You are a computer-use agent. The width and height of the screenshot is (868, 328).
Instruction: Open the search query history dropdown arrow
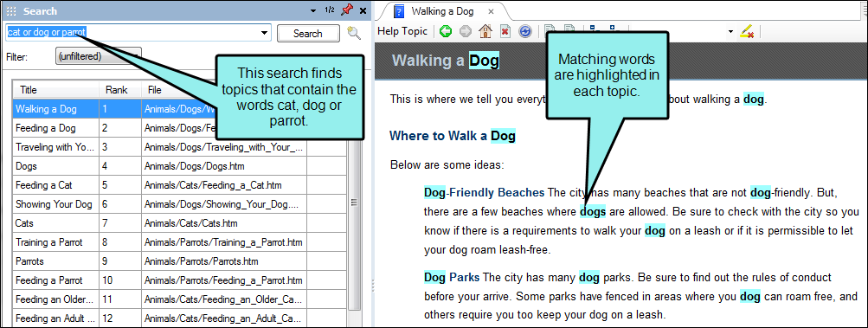tap(265, 33)
